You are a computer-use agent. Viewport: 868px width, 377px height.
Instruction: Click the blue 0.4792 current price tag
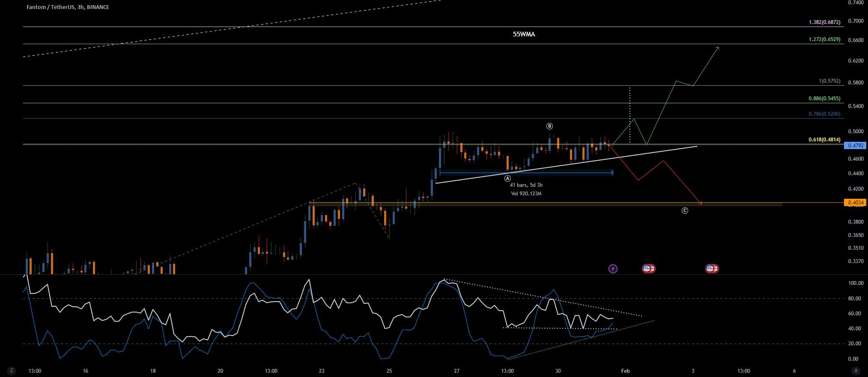pyautogui.click(x=855, y=146)
